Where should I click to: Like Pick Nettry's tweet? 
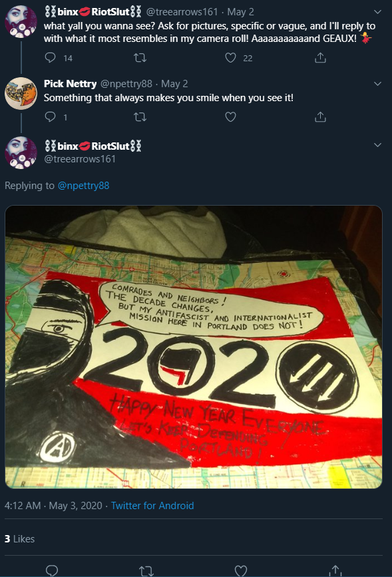230,117
